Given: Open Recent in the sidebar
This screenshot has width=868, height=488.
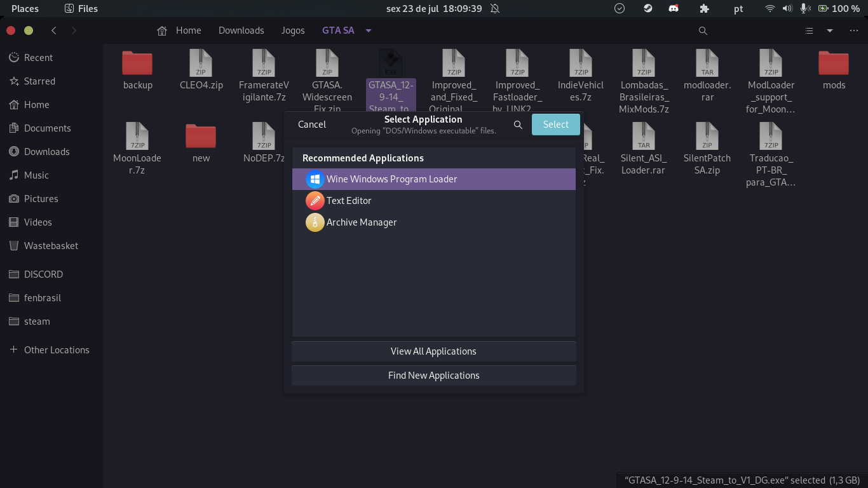Looking at the screenshot, I should [x=51, y=58].
